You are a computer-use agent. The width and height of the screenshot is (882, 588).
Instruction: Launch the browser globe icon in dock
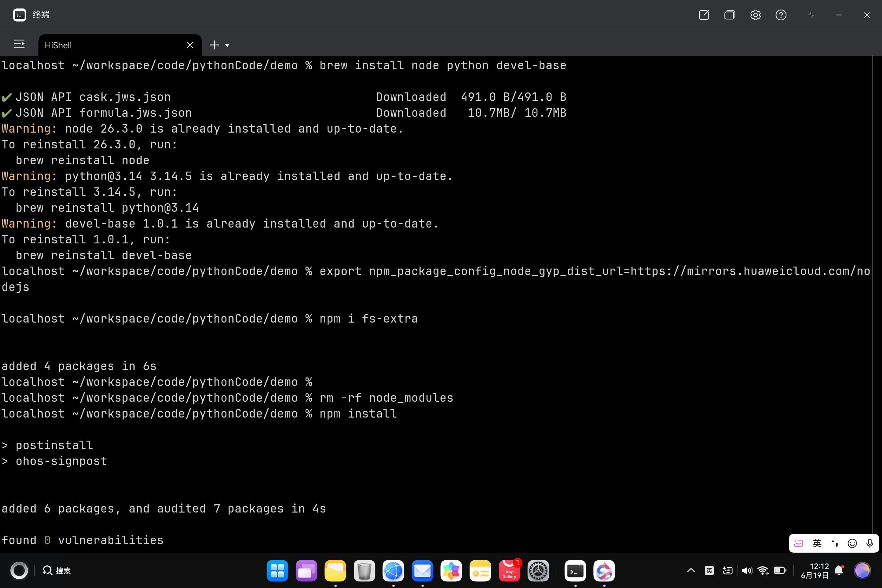pyautogui.click(x=393, y=570)
